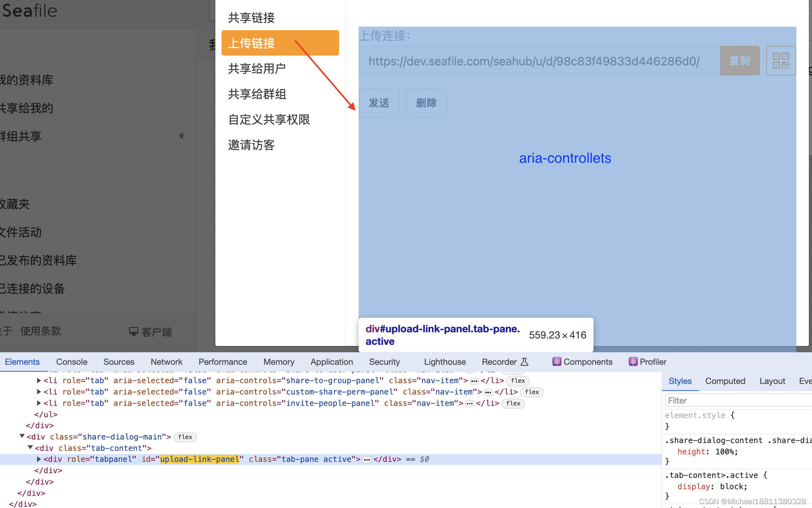Open 收藏夹 in sidebar
Screen dimensions: 812x508
tap(15, 204)
